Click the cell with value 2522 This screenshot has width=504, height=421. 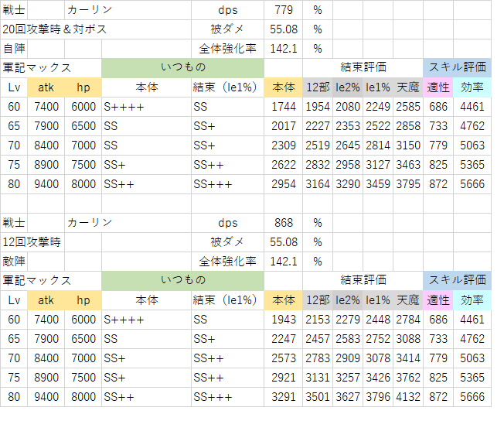click(378, 126)
